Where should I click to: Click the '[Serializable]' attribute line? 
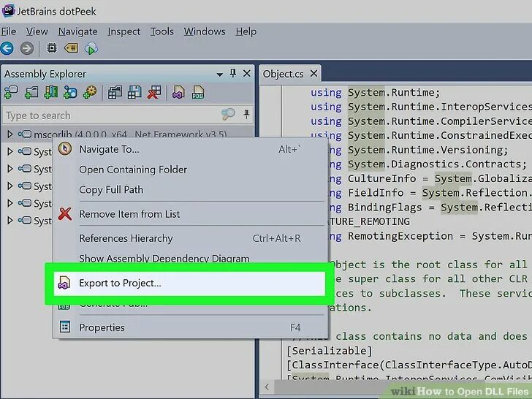coord(330,351)
